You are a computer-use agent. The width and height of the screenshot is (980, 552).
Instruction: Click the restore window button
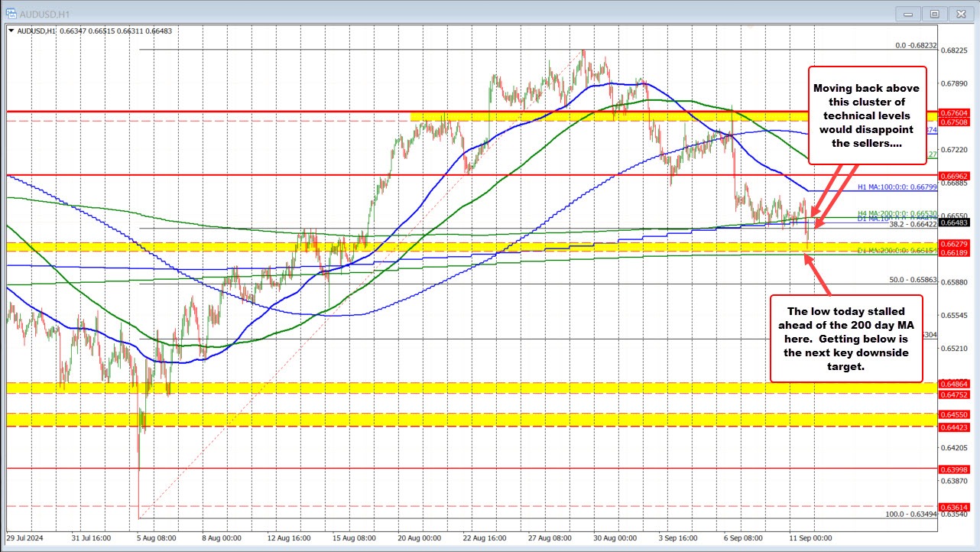(x=934, y=13)
